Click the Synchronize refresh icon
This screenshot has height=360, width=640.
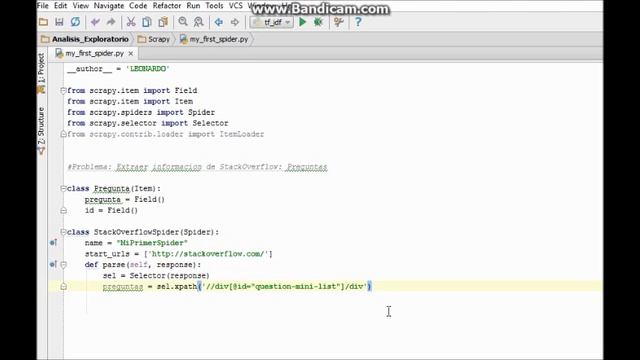tap(75, 22)
